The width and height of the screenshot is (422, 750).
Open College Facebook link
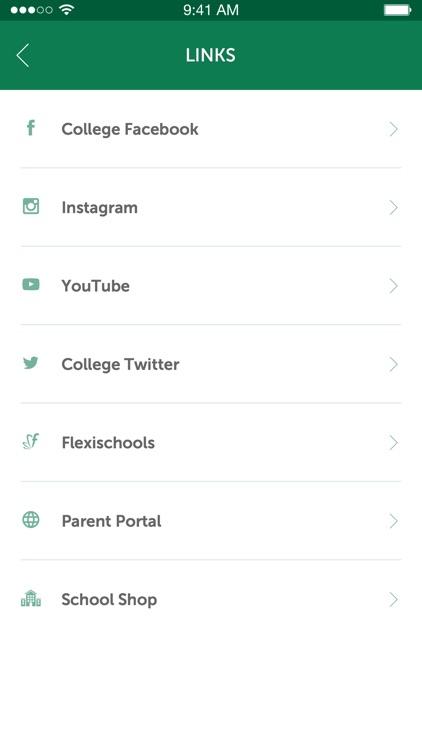coord(211,129)
